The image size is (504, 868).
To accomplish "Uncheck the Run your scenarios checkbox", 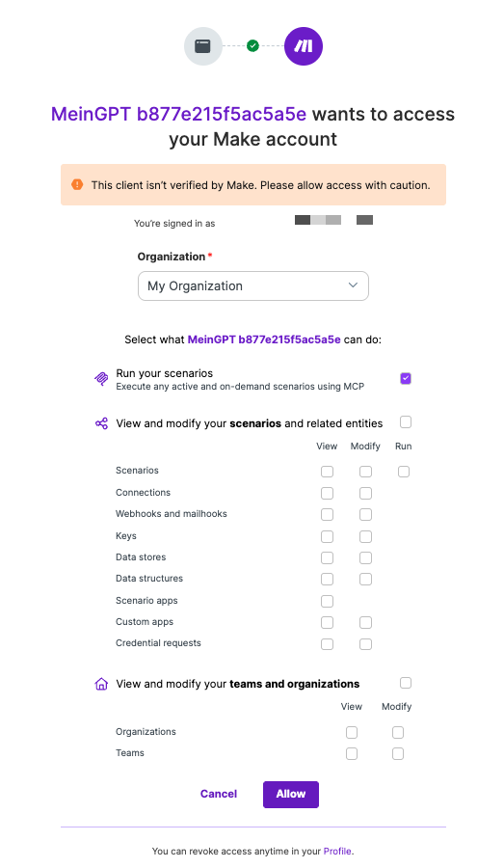I will coord(406,379).
